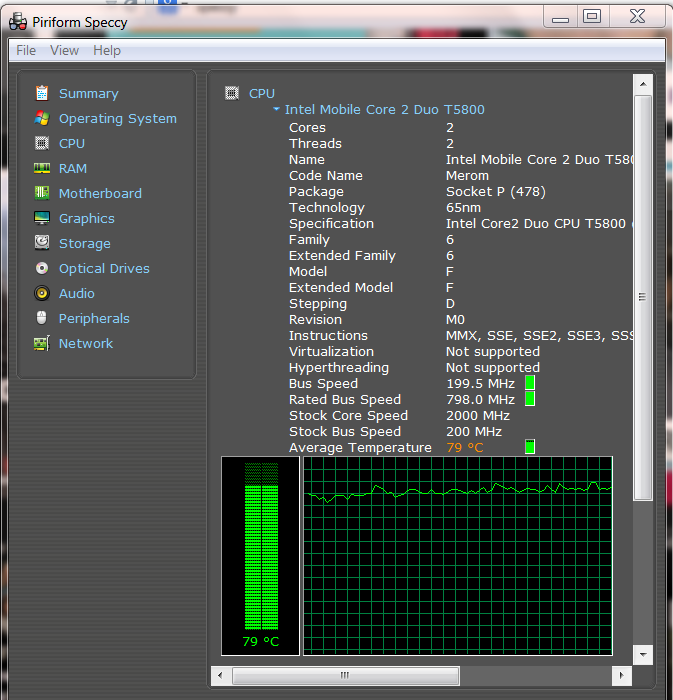This screenshot has width=673, height=700.
Task: Go to the RAM section
Action: coord(73,169)
